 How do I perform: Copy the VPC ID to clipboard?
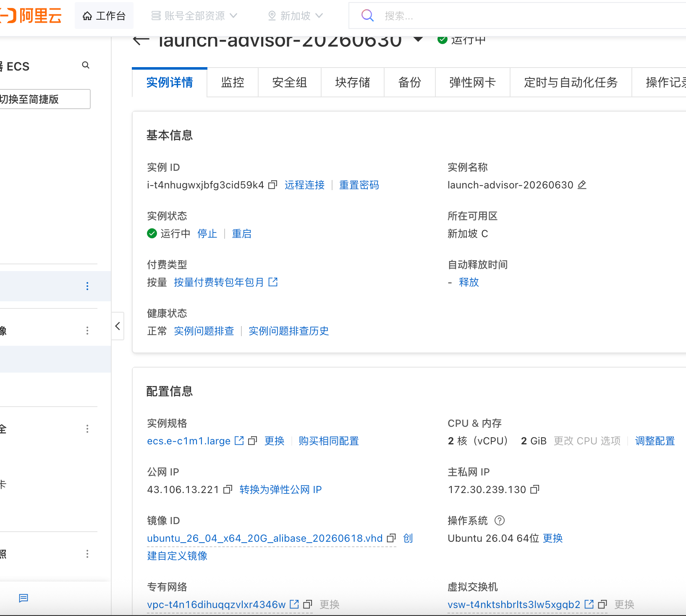[x=308, y=604]
